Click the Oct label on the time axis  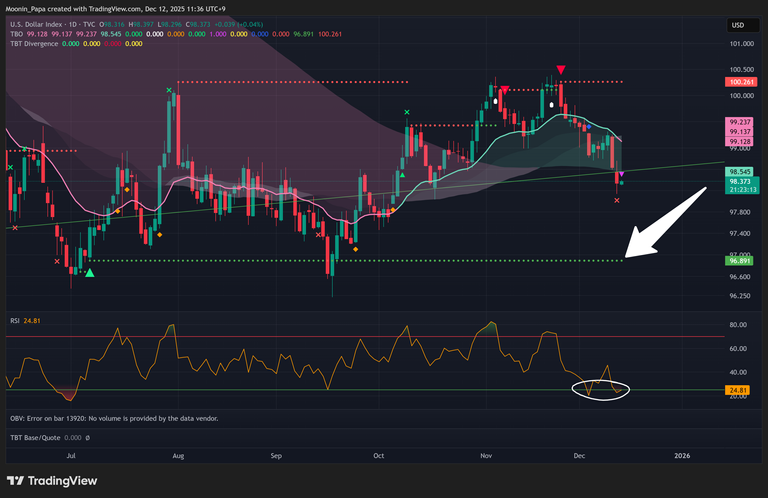pos(378,455)
